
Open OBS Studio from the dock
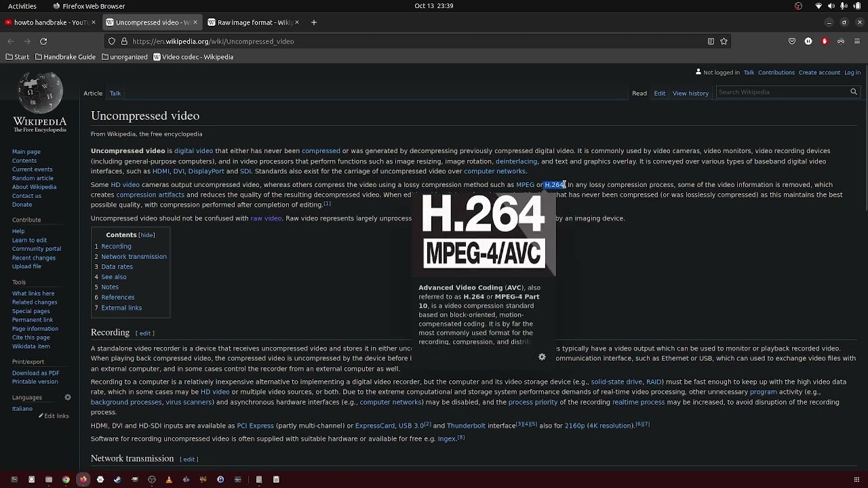(152, 479)
